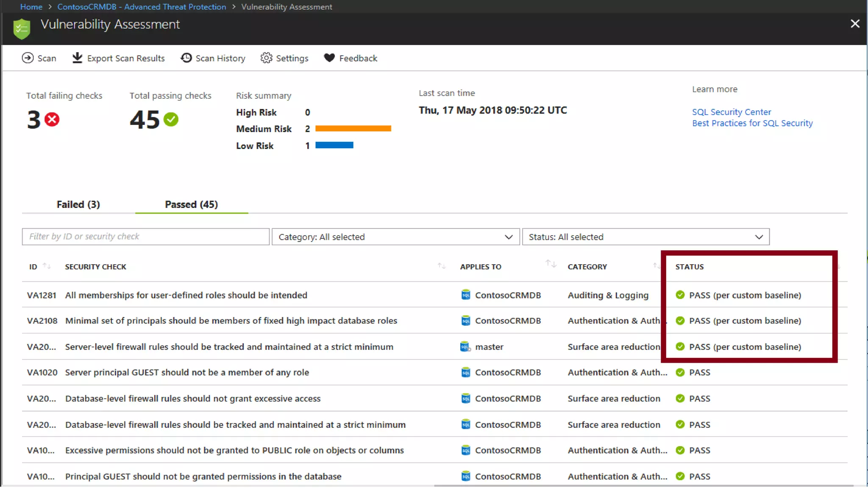The height and width of the screenshot is (488, 868).
Task: Click the orange Medium Risk bar
Action: (x=353, y=128)
